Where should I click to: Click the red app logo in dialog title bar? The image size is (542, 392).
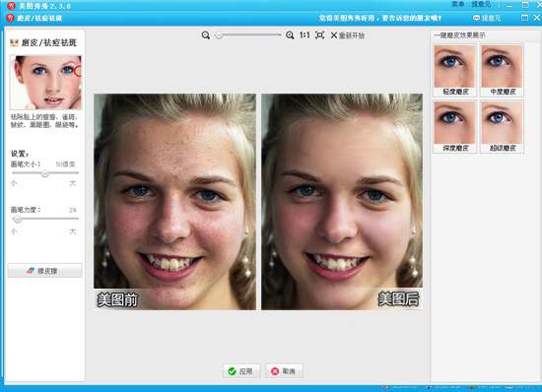[x=11, y=18]
